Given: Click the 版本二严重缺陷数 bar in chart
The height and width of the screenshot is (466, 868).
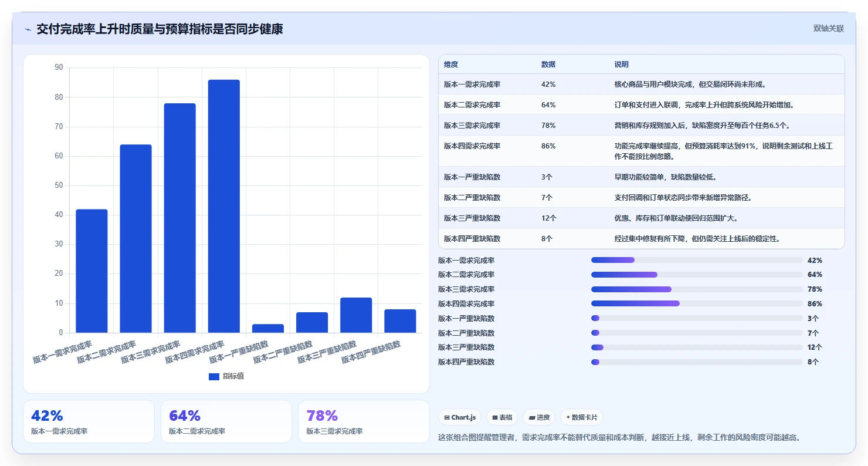Looking at the screenshot, I should point(312,323).
